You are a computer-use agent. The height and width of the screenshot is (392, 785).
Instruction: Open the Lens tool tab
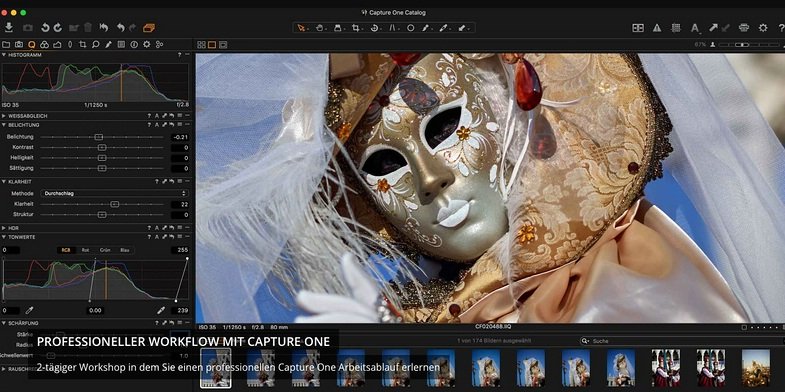(x=70, y=45)
